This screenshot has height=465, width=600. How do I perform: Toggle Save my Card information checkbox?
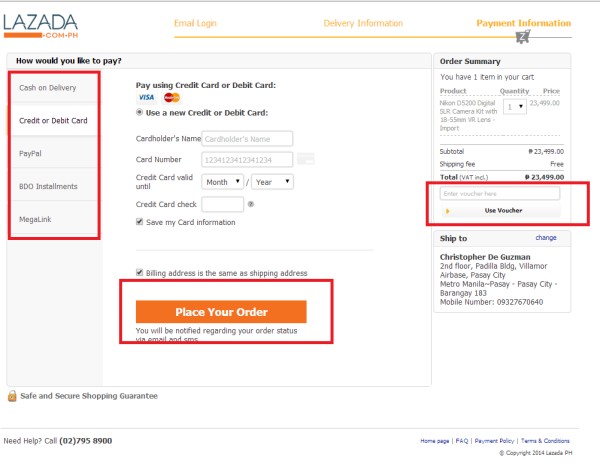140,222
